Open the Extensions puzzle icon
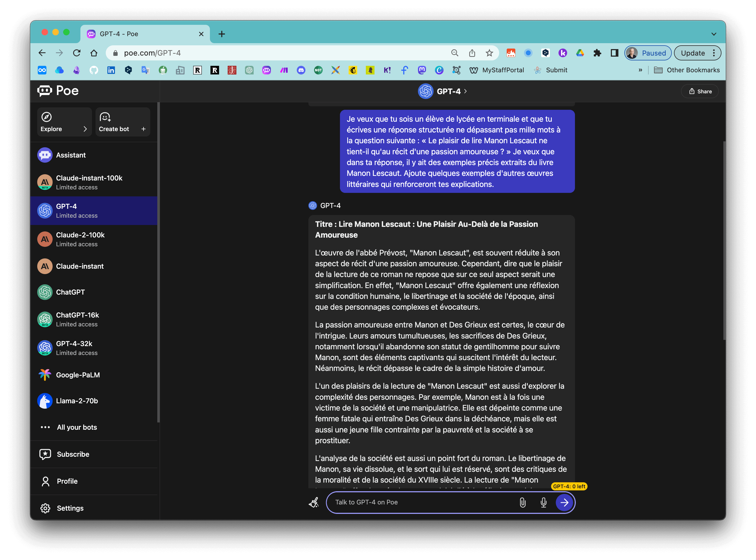Viewport: 756px width, 560px height. 597,53
